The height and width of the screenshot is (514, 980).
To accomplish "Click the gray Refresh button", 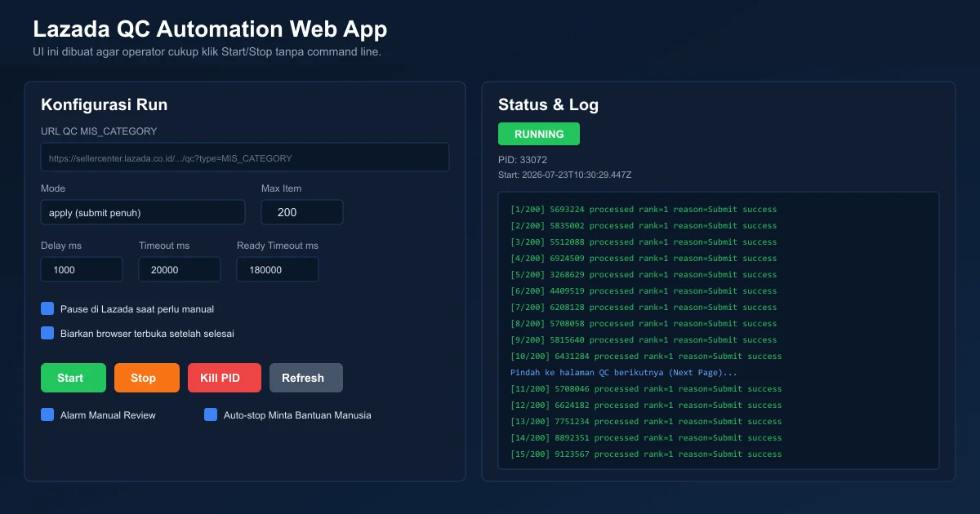I will (x=306, y=378).
